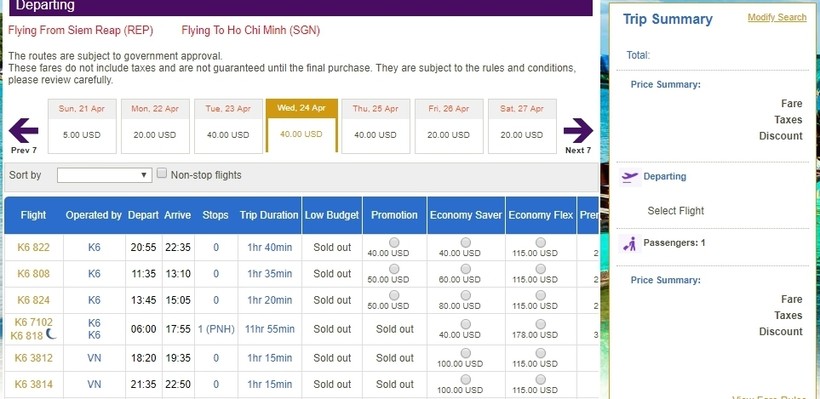Open flight K6 824 details link
The height and width of the screenshot is (399, 820).
(33, 300)
